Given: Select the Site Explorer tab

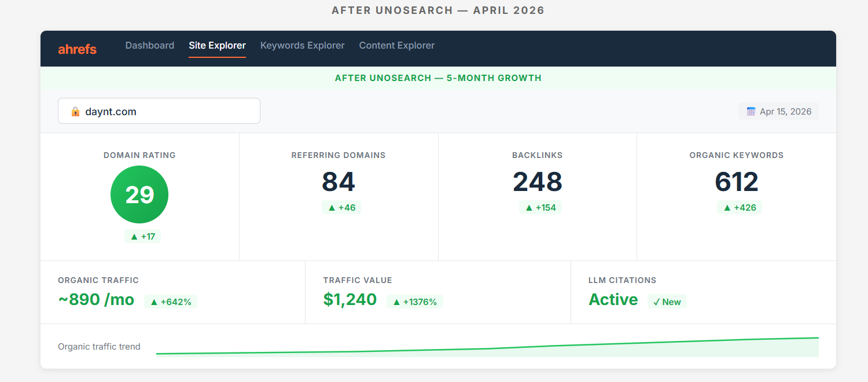Looking at the screenshot, I should coord(217,45).
